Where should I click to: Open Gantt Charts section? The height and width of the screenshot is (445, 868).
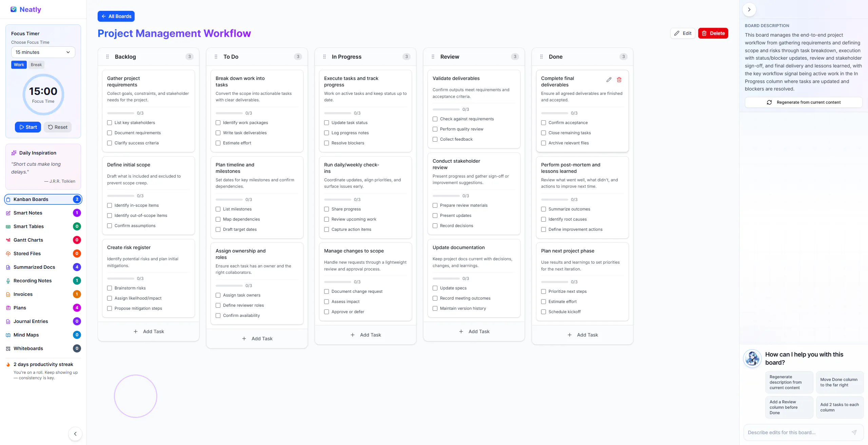click(x=43, y=240)
